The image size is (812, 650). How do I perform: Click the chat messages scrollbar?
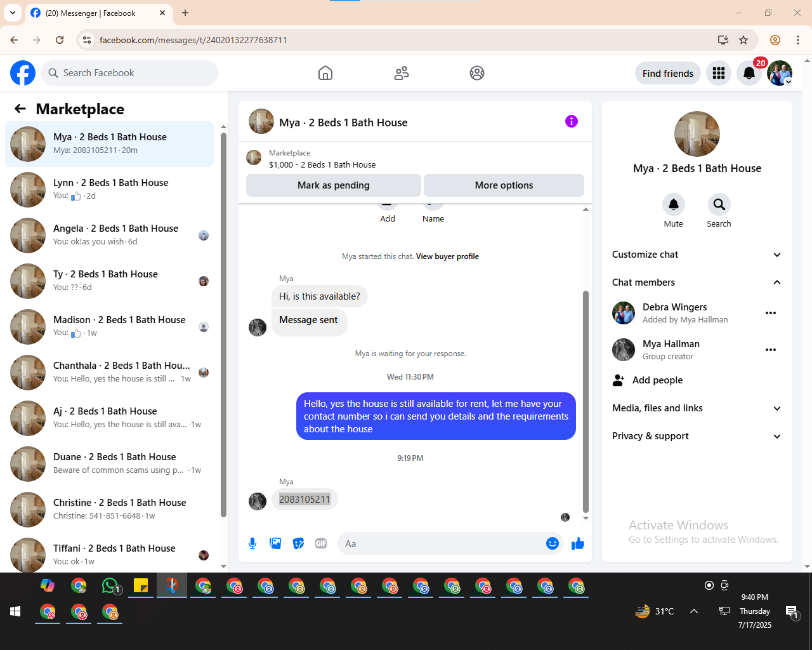click(x=586, y=401)
